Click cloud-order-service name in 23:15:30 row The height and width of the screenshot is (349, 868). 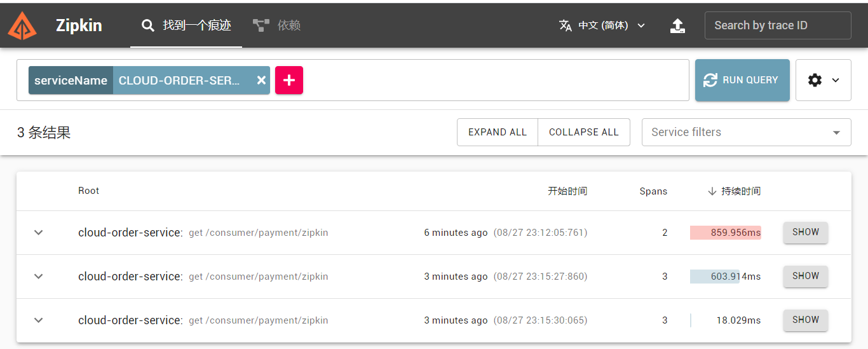[130, 320]
